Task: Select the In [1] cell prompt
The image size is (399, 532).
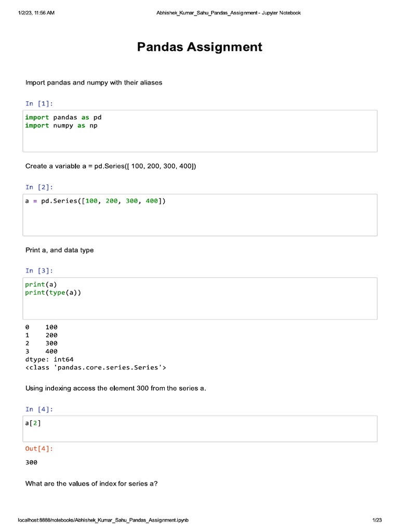Action: pyautogui.click(x=39, y=103)
